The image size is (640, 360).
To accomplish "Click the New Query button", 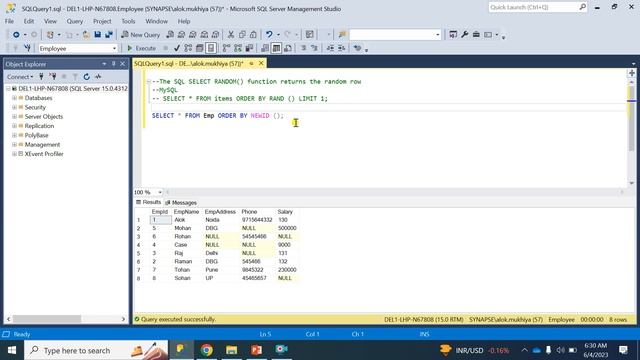I will point(140,35).
